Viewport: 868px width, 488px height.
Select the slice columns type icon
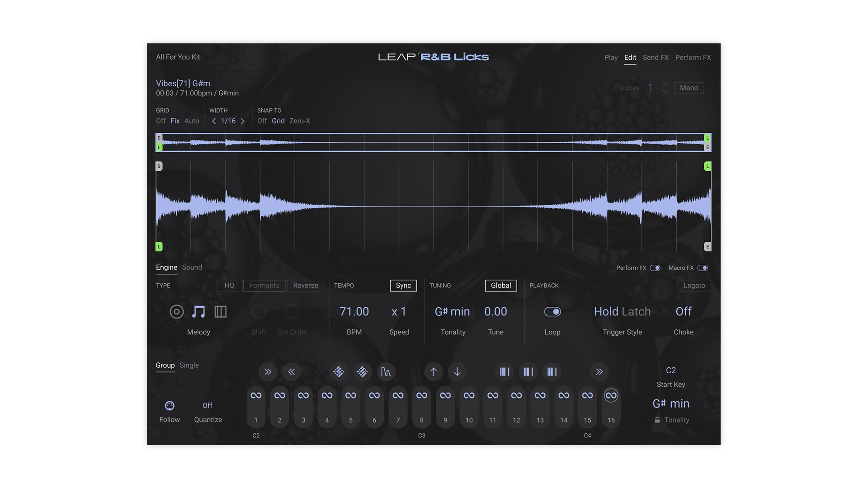220,312
